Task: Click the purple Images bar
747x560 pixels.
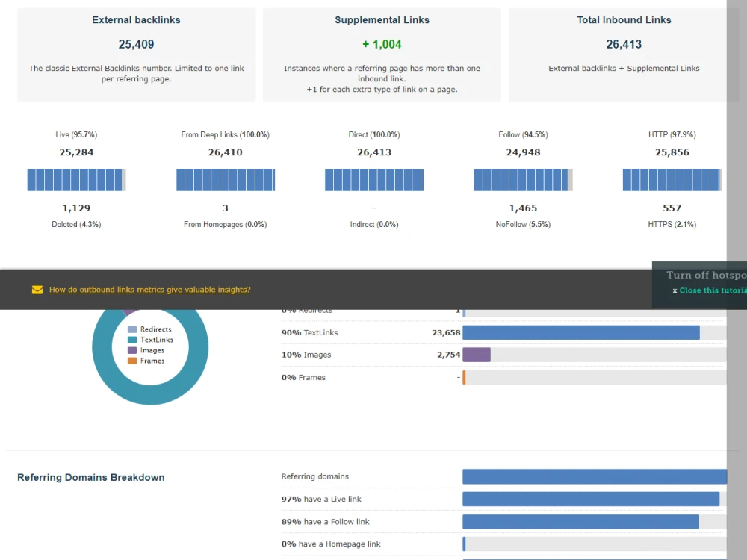Action: (477, 355)
